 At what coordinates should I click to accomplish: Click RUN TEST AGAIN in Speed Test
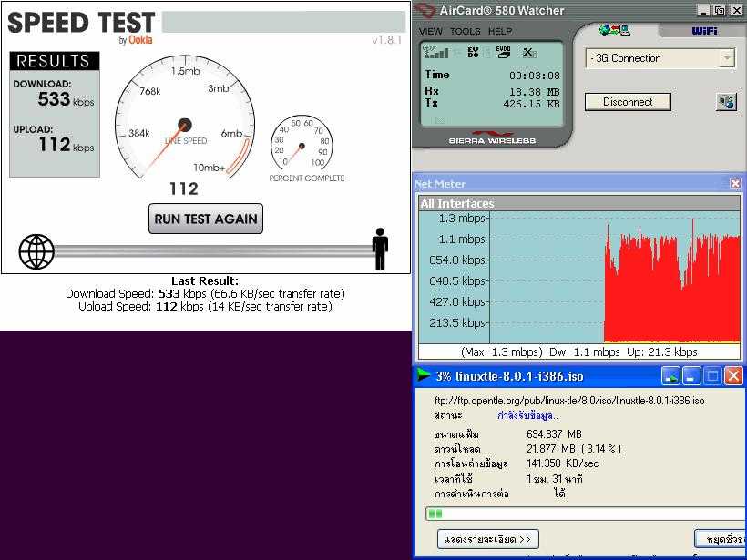206,219
